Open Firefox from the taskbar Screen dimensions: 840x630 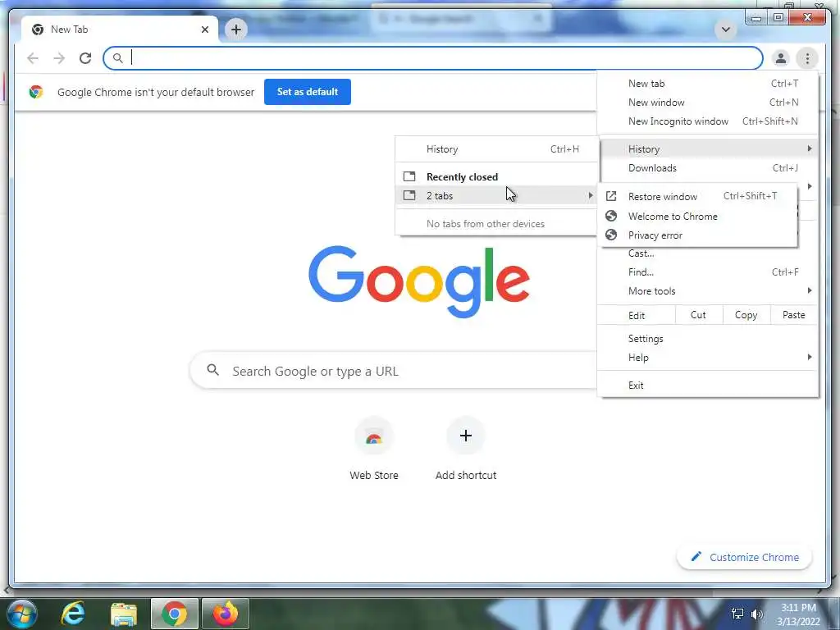click(x=226, y=614)
